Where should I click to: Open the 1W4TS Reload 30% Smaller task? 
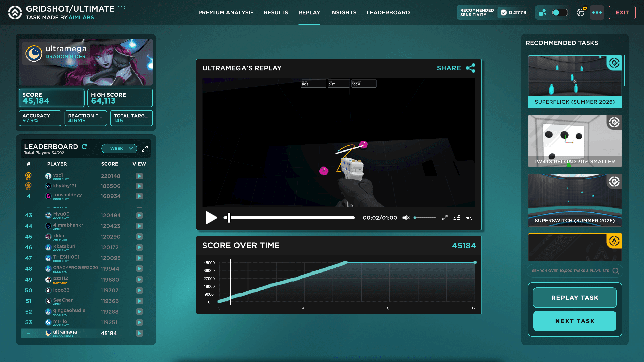pos(575,141)
